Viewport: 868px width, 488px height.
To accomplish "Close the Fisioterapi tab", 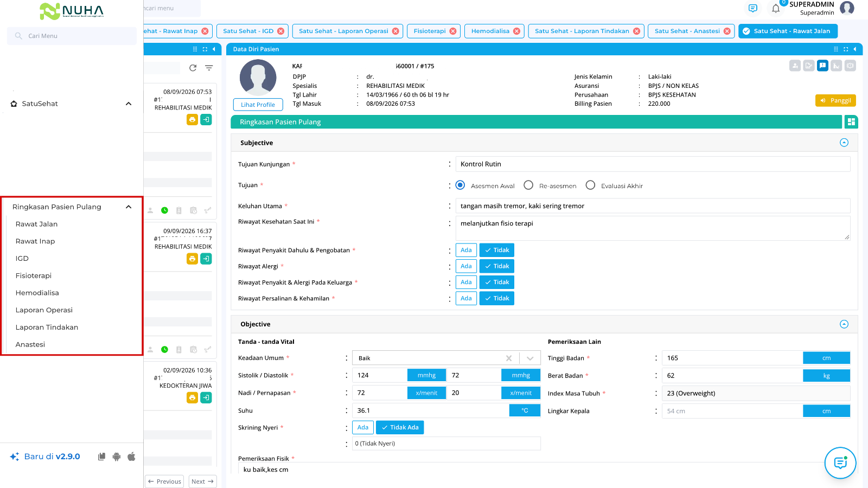I will (453, 31).
